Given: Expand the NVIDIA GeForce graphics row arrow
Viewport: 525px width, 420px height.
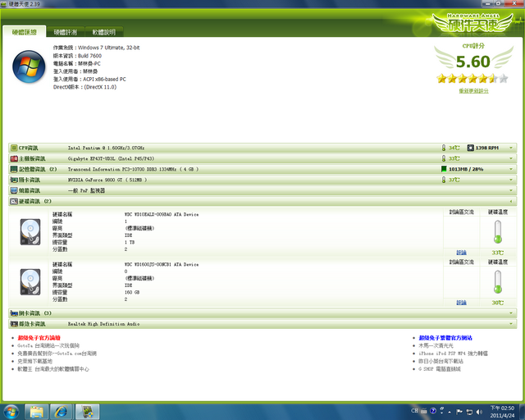Looking at the screenshot, I should click(511, 180).
